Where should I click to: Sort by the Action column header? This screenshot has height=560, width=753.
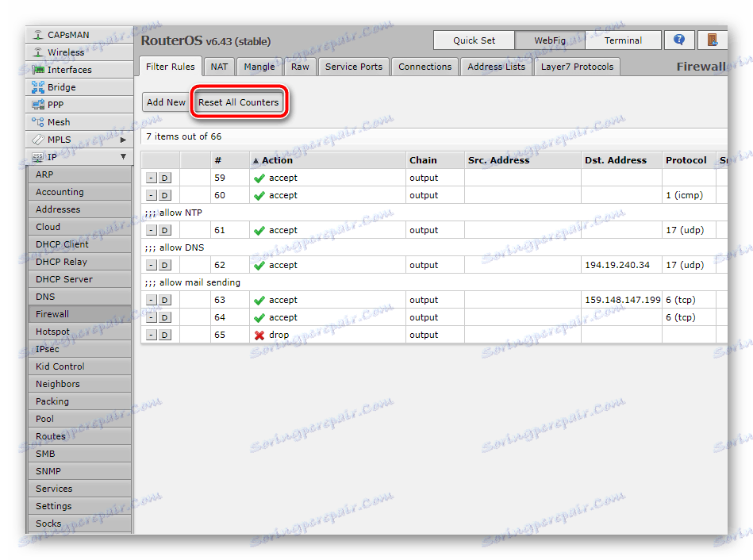point(328,160)
